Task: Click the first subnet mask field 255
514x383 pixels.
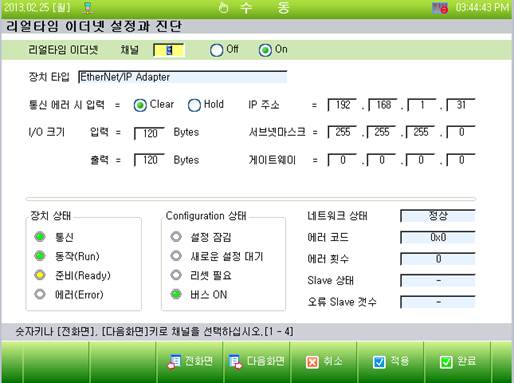Action: [342, 132]
